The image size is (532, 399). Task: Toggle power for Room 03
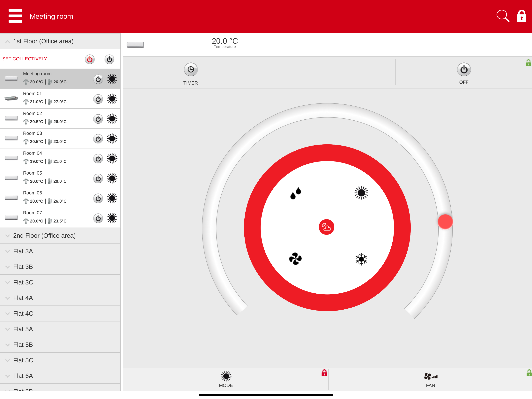pos(98,139)
